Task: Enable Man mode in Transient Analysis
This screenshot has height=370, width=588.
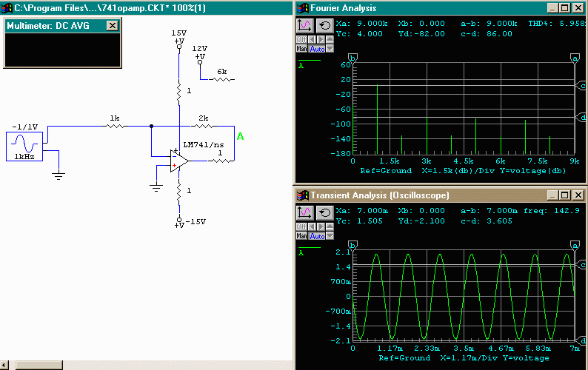Action: [x=301, y=236]
